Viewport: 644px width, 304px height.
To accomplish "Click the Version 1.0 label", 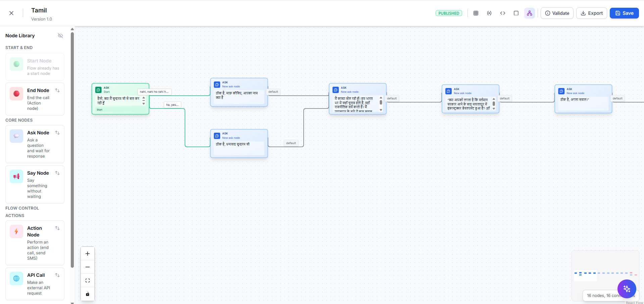I will (42, 19).
